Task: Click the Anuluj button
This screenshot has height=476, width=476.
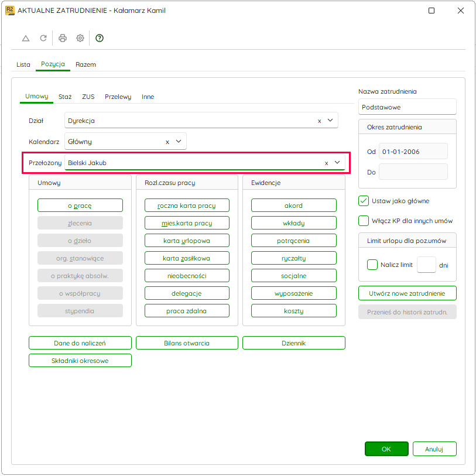Action: [434, 449]
